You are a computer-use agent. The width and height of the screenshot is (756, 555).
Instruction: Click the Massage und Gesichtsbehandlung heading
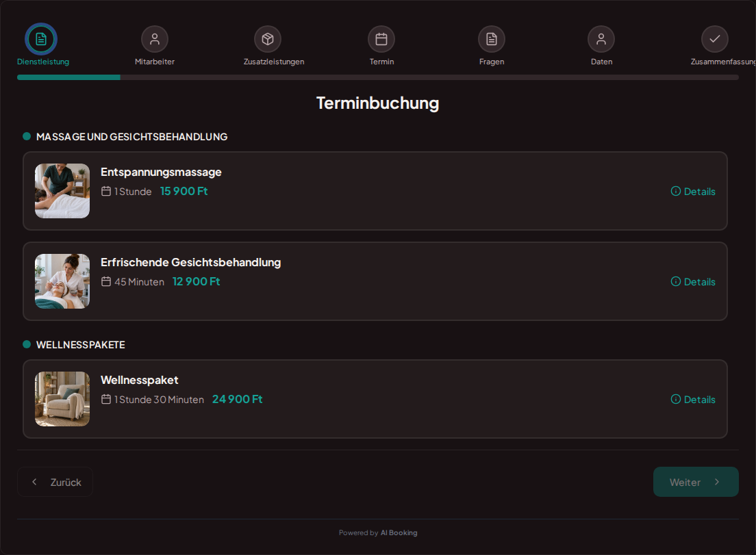(131, 137)
